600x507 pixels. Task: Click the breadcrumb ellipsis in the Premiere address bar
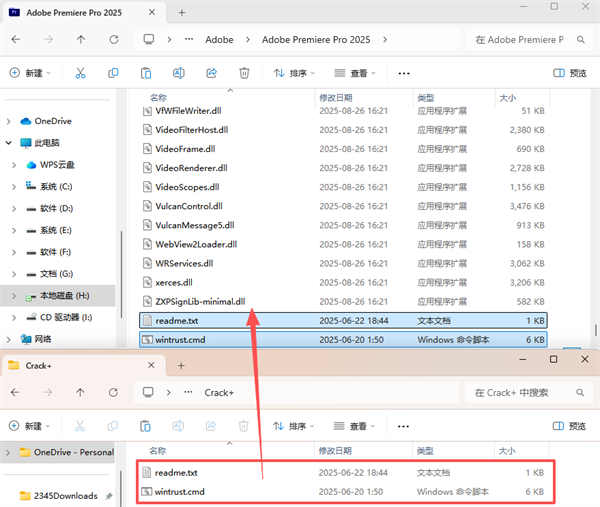coord(189,39)
